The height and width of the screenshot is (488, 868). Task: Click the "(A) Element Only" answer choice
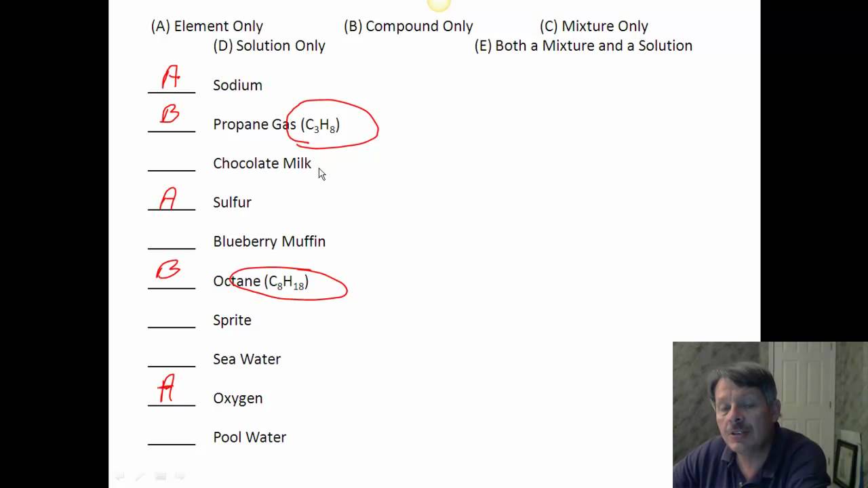[x=207, y=26]
